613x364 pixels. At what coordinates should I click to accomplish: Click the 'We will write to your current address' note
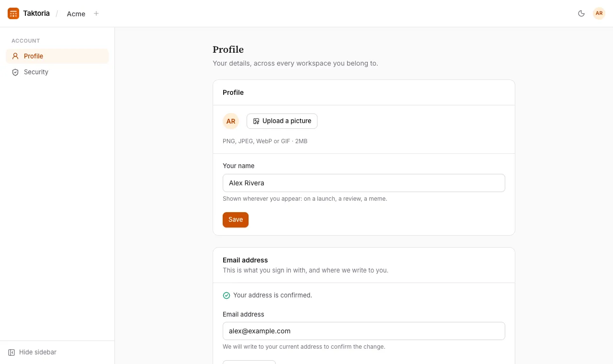point(304,347)
